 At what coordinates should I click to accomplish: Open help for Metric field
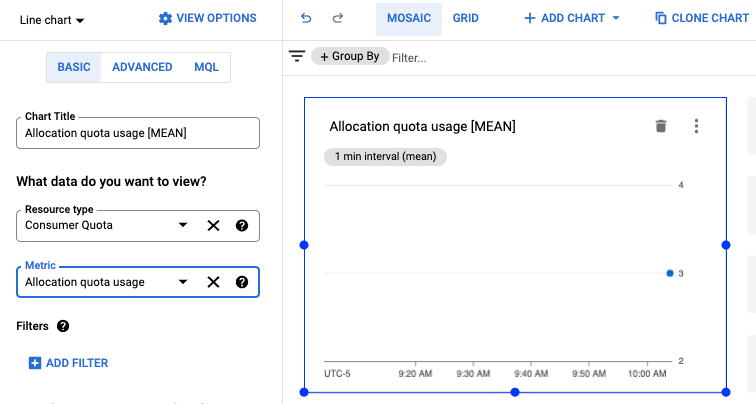tap(242, 282)
